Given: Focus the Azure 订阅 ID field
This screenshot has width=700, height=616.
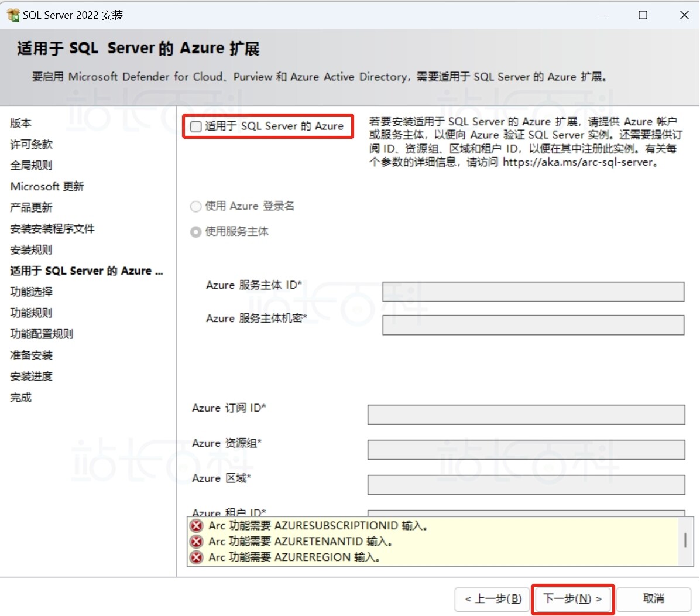Looking at the screenshot, I should click(x=526, y=415).
